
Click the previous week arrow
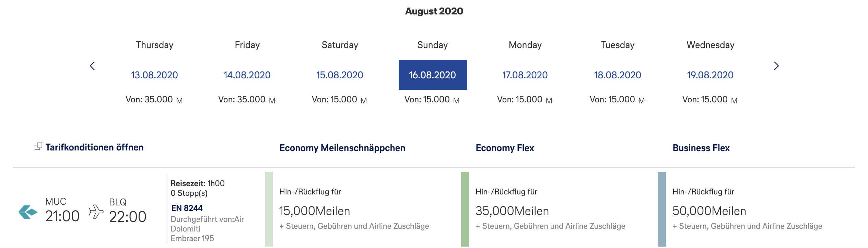click(92, 66)
